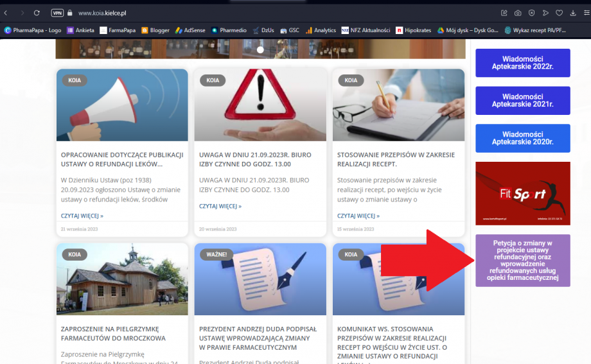
Task: Show site security lock info
Action: [70, 13]
